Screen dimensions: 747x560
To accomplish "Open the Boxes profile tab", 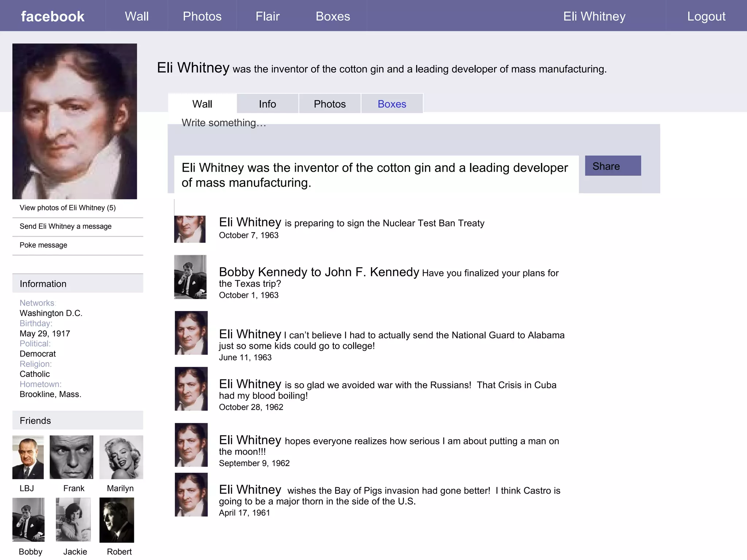I will click(x=392, y=104).
